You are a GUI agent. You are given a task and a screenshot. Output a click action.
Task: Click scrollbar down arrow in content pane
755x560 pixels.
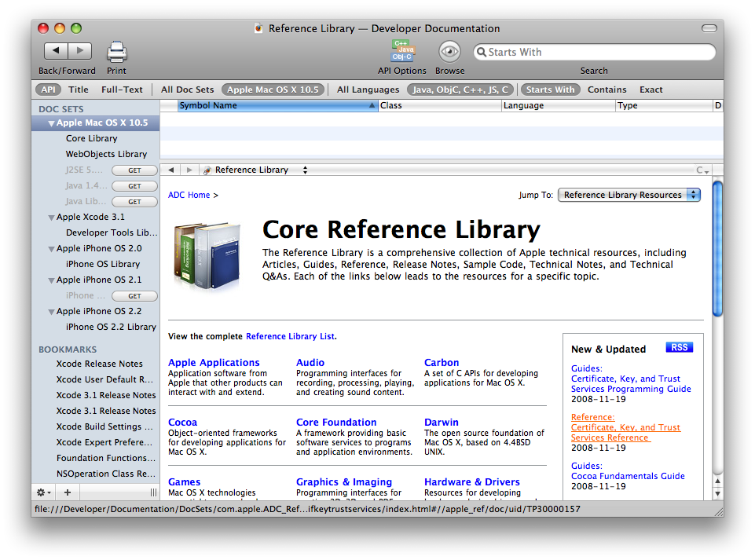(717, 493)
